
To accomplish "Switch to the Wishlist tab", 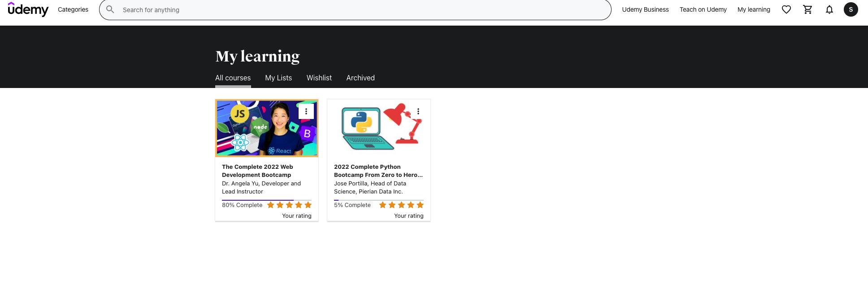I will coord(319,78).
